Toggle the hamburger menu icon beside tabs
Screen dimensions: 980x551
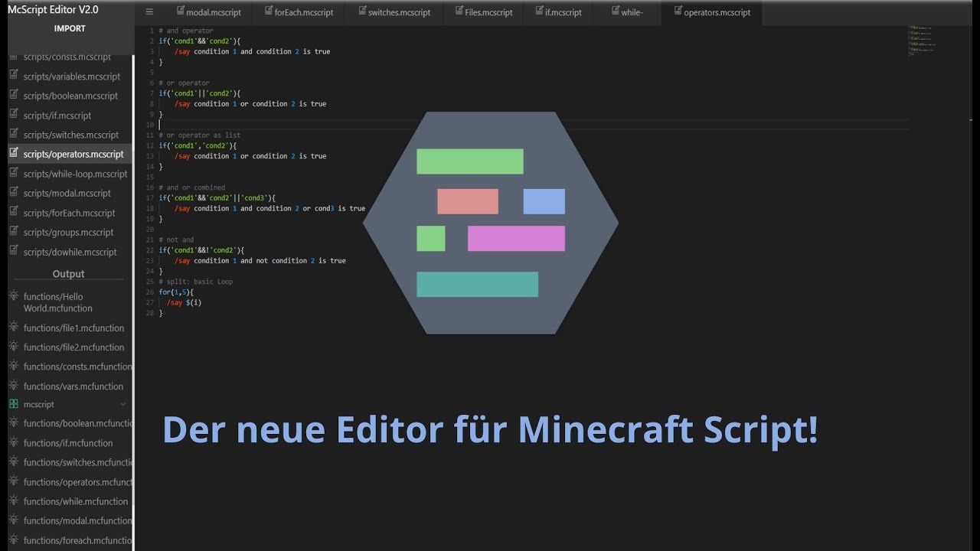[x=149, y=11]
